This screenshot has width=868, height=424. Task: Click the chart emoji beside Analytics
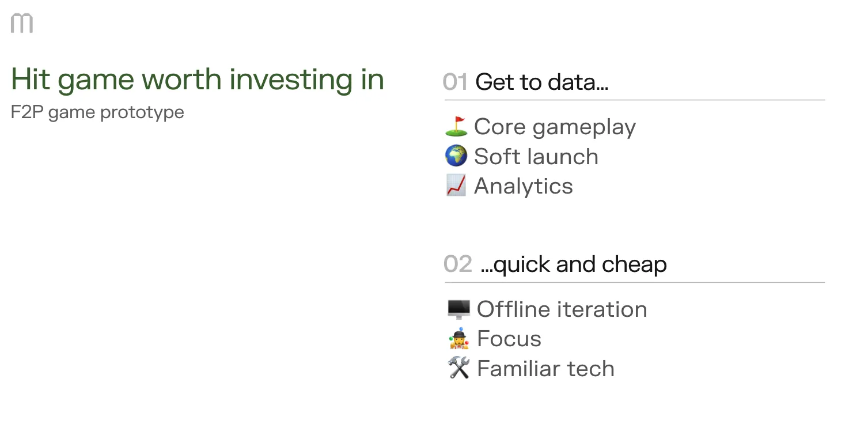coord(456,186)
